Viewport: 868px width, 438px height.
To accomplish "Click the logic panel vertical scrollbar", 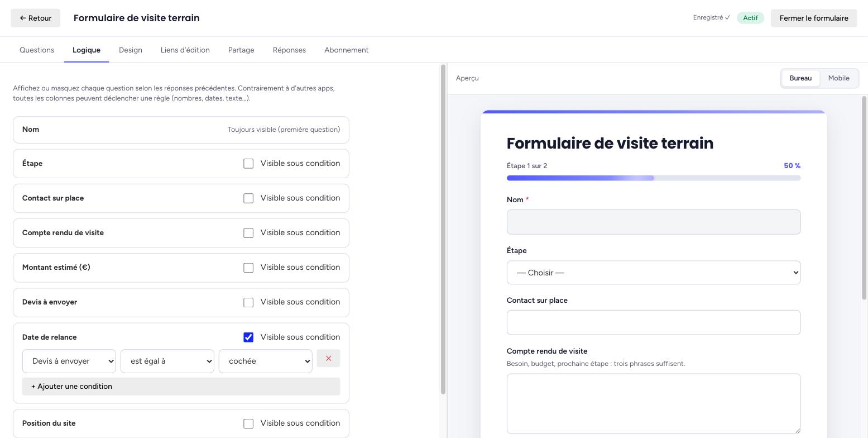I will (x=443, y=230).
